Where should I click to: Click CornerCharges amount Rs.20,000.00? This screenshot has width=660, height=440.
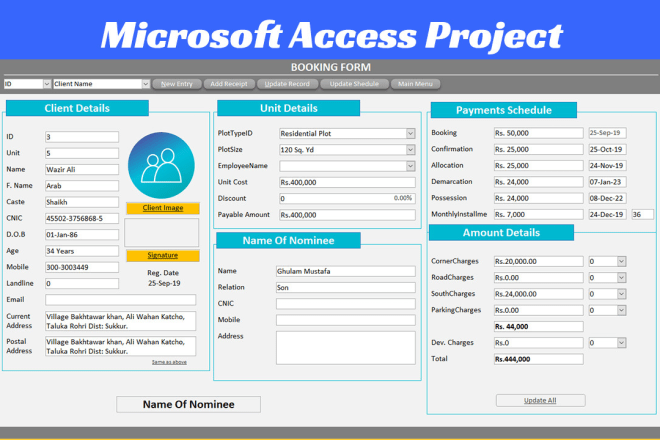pyautogui.click(x=538, y=261)
